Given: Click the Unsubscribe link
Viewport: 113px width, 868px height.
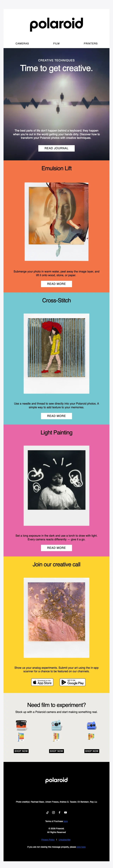Looking at the screenshot, I should 65,840.
